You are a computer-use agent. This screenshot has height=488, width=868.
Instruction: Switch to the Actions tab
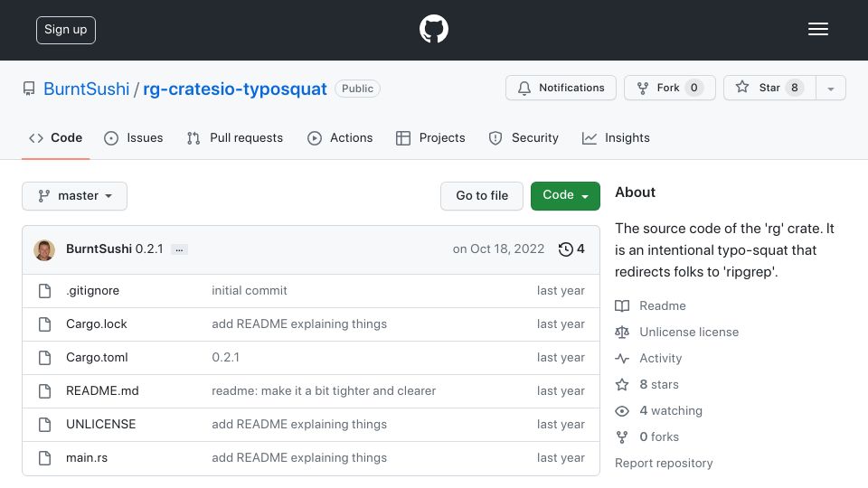[340, 137]
